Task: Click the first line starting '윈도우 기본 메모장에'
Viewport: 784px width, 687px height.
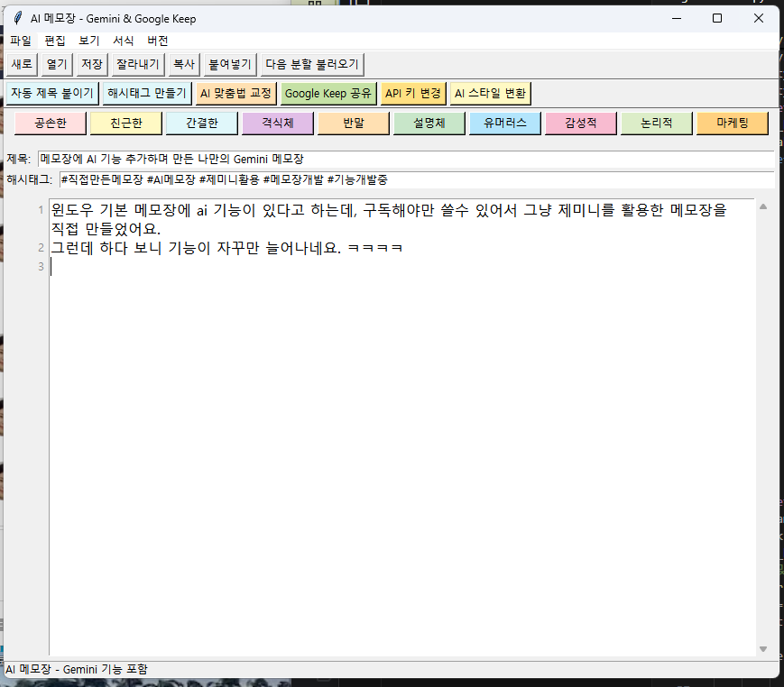Action: click(x=389, y=210)
